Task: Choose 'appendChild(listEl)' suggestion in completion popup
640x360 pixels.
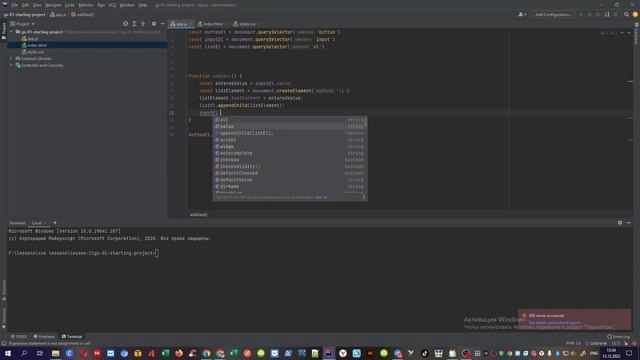Action: coord(289,133)
